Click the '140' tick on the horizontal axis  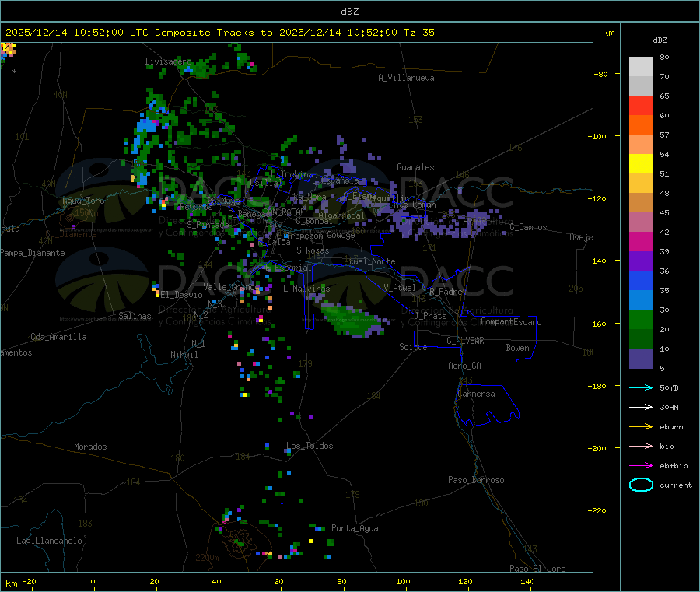point(527,581)
